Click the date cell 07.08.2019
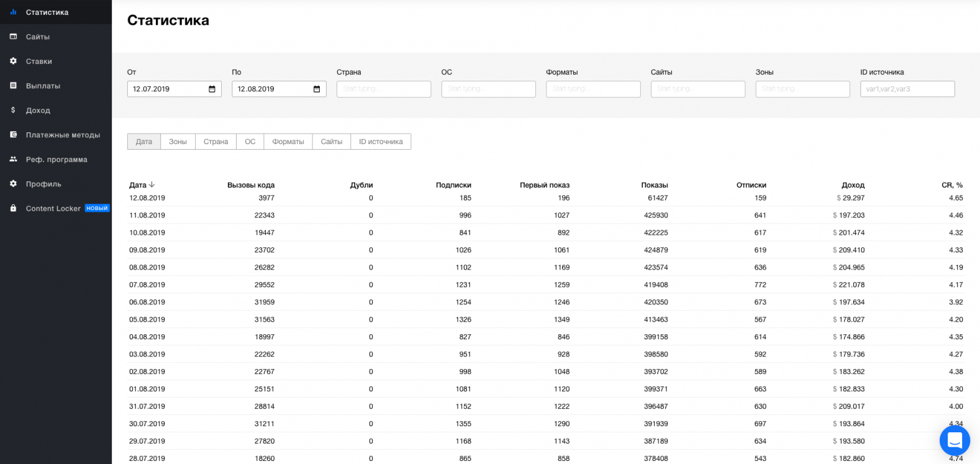980x464 pixels. pyautogui.click(x=147, y=285)
